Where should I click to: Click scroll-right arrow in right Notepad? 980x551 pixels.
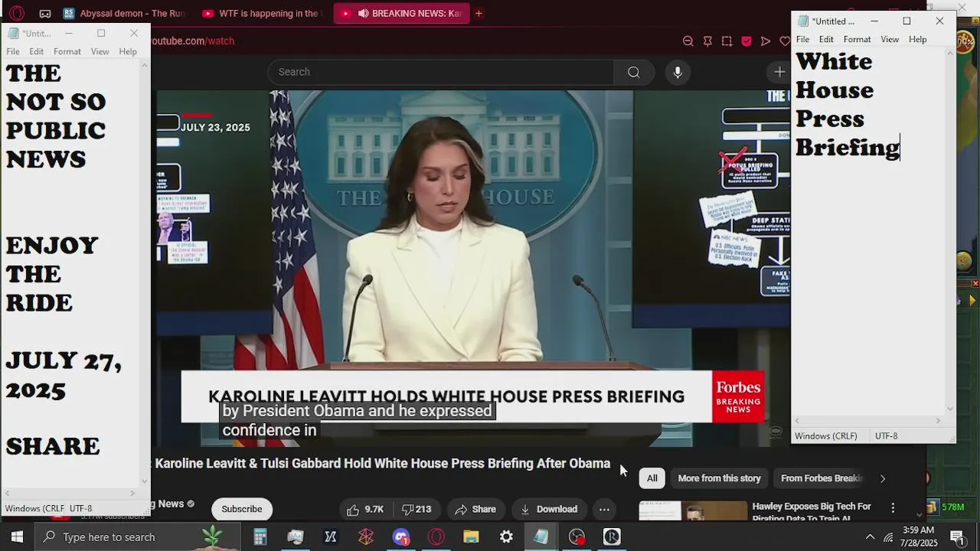[938, 421]
